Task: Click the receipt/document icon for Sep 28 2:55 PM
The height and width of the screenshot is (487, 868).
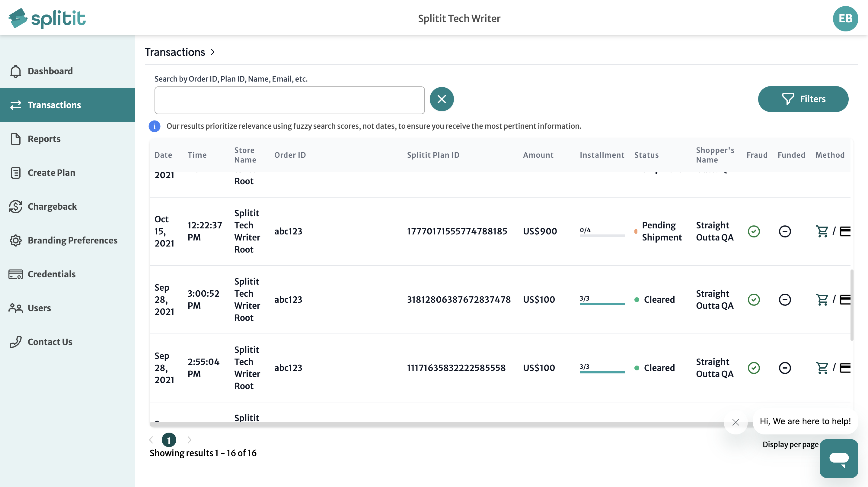Action: click(x=845, y=368)
